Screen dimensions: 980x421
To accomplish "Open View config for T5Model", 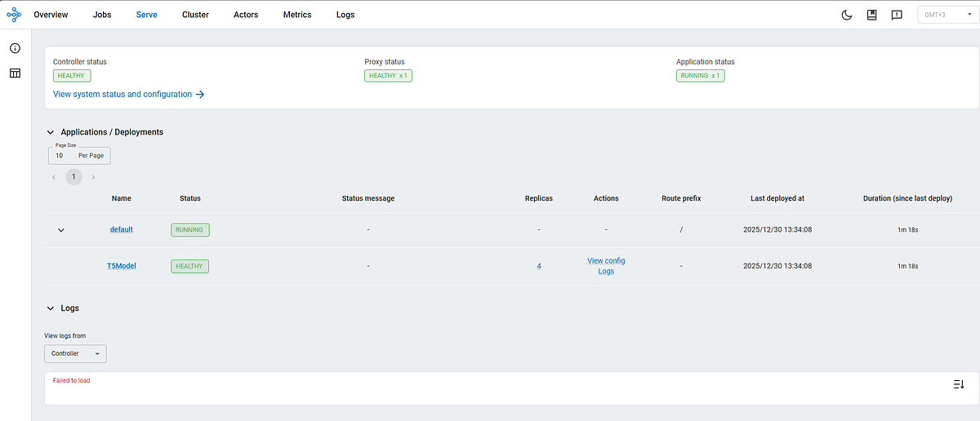I will coord(606,261).
